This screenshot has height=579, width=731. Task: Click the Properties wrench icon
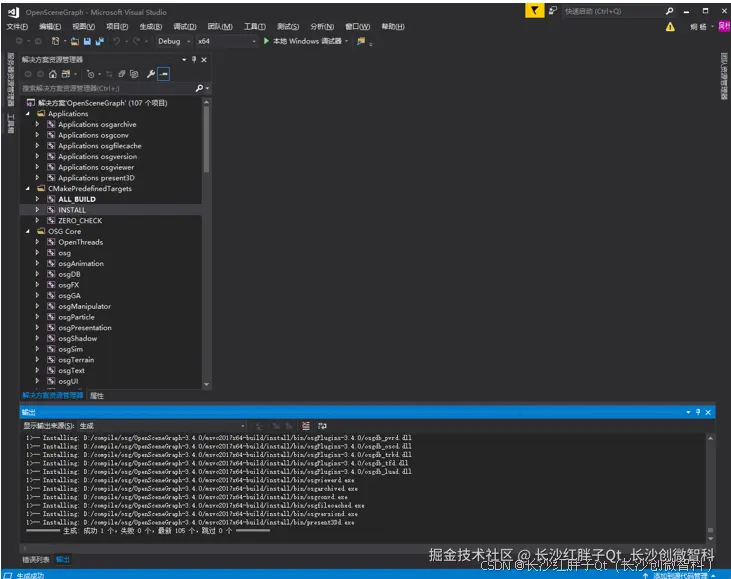click(x=151, y=74)
